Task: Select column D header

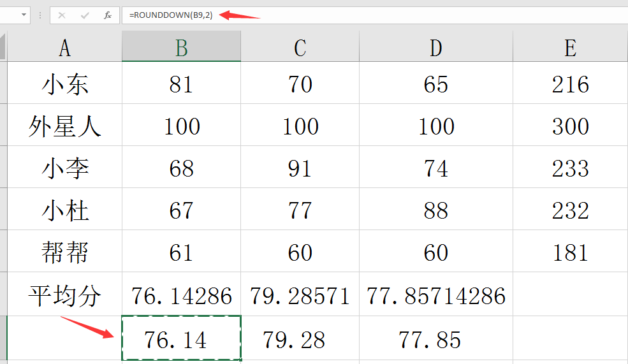Action: click(435, 47)
